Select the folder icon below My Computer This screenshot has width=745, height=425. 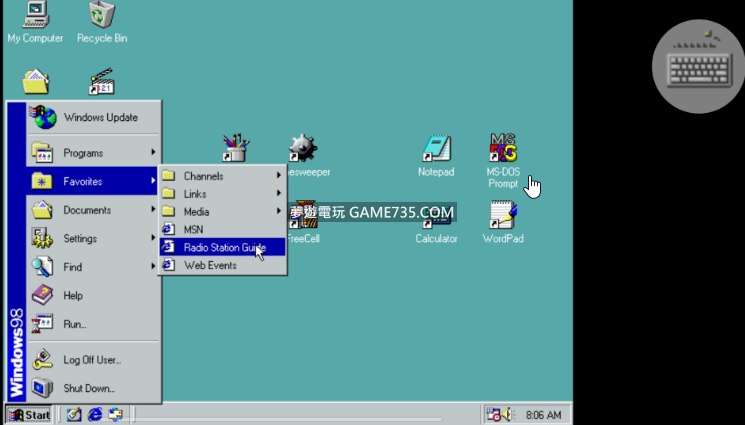pyautogui.click(x=36, y=81)
